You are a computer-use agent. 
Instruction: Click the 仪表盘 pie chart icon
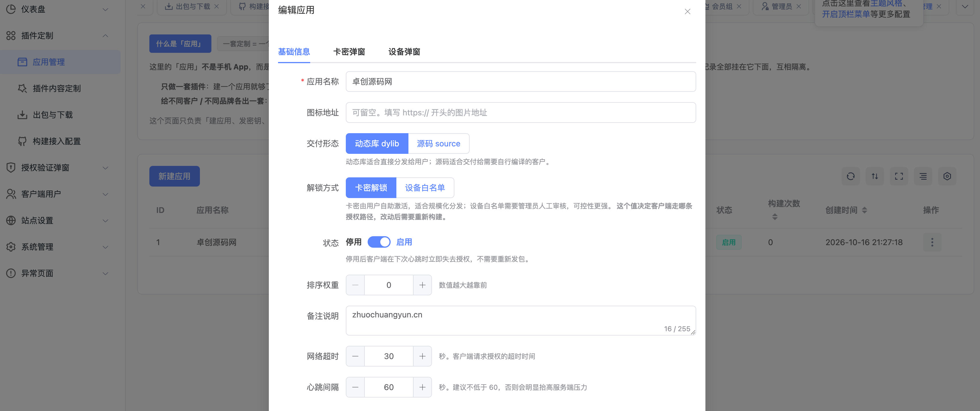[x=11, y=9]
